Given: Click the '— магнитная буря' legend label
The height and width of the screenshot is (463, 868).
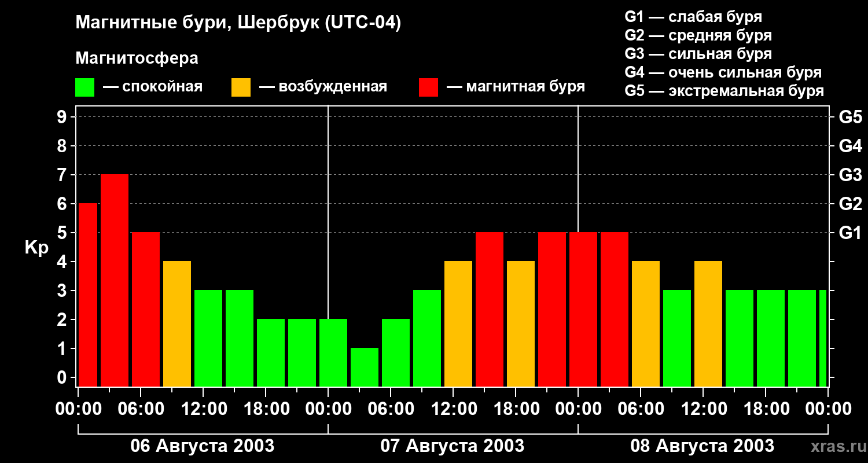Looking at the screenshot, I should [x=516, y=87].
